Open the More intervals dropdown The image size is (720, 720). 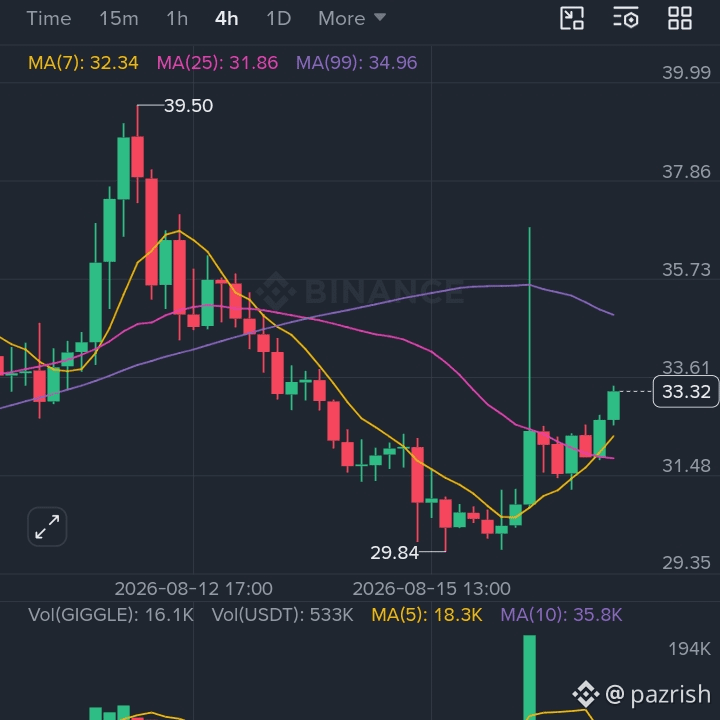pyautogui.click(x=352, y=19)
